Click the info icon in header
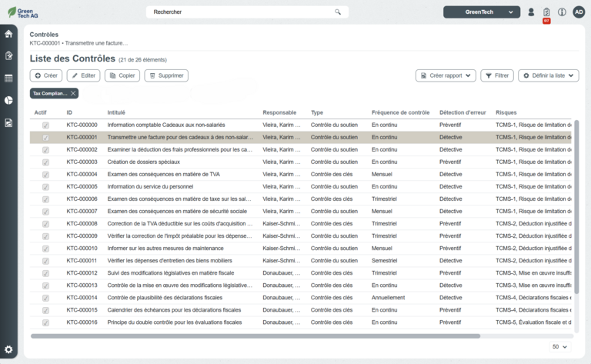591x364 pixels. 562,12
